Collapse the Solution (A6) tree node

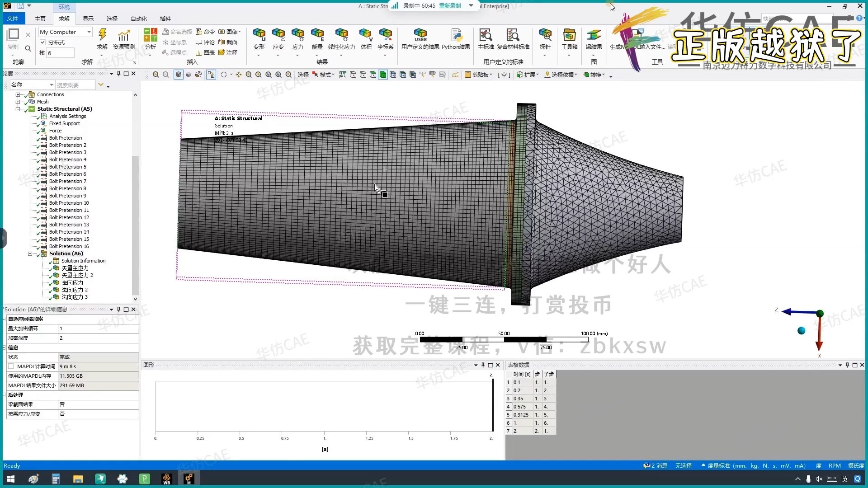point(30,254)
